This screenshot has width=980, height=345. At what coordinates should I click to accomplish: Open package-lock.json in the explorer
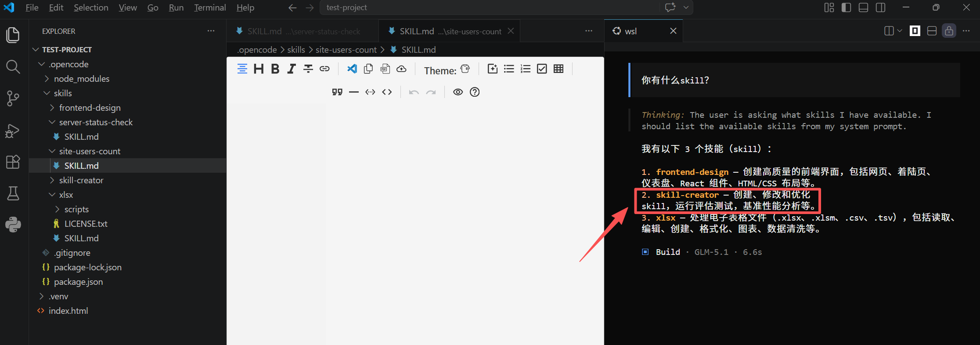[88, 267]
